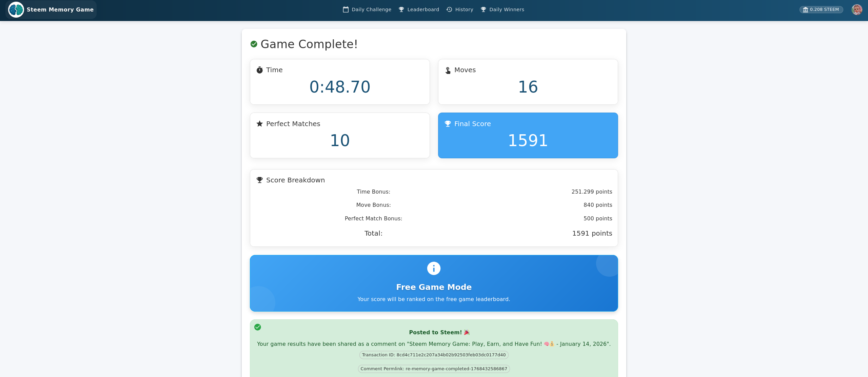The height and width of the screenshot is (377, 868).
Task: Click the Score Breakdown heading
Action: 295,180
